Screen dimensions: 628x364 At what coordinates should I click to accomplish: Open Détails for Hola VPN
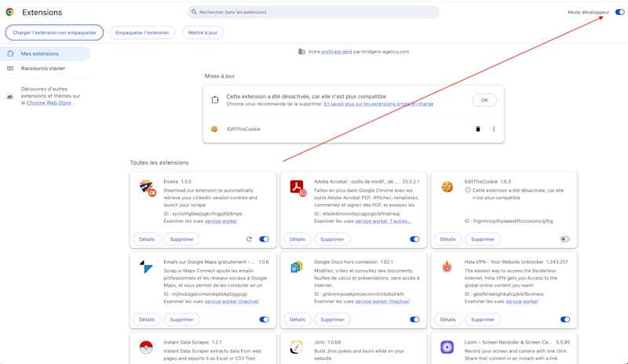coord(447,319)
